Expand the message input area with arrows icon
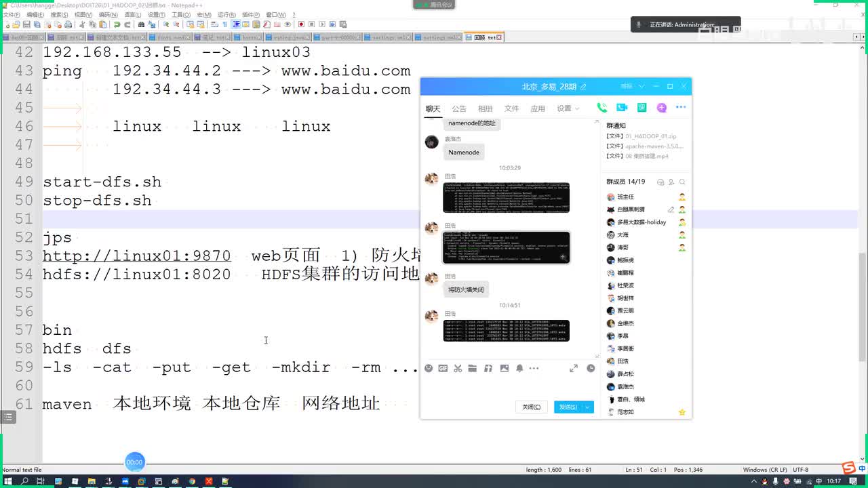 [574, 368]
